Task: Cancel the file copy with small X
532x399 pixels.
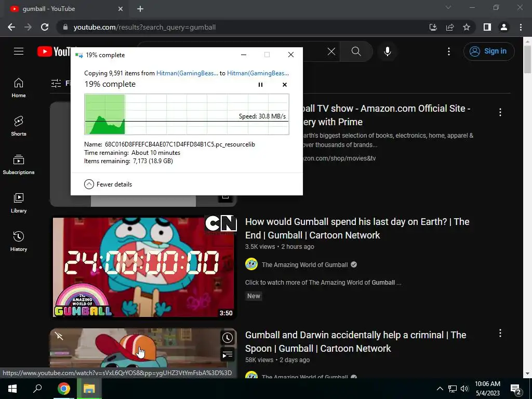Action: [285, 85]
